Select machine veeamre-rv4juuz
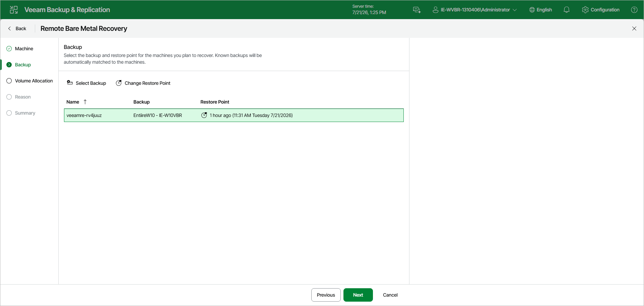The width and height of the screenshot is (644, 306). [x=84, y=115]
